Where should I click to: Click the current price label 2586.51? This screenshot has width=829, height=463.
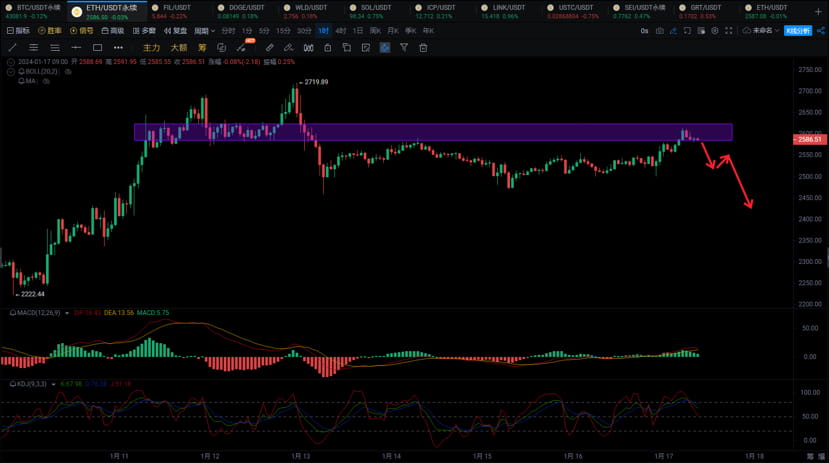click(809, 140)
